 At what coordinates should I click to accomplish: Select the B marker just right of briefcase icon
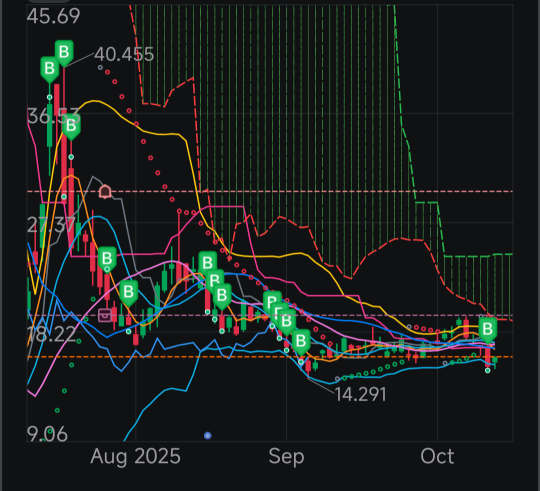pyautogui.click(x=128, y=293)
